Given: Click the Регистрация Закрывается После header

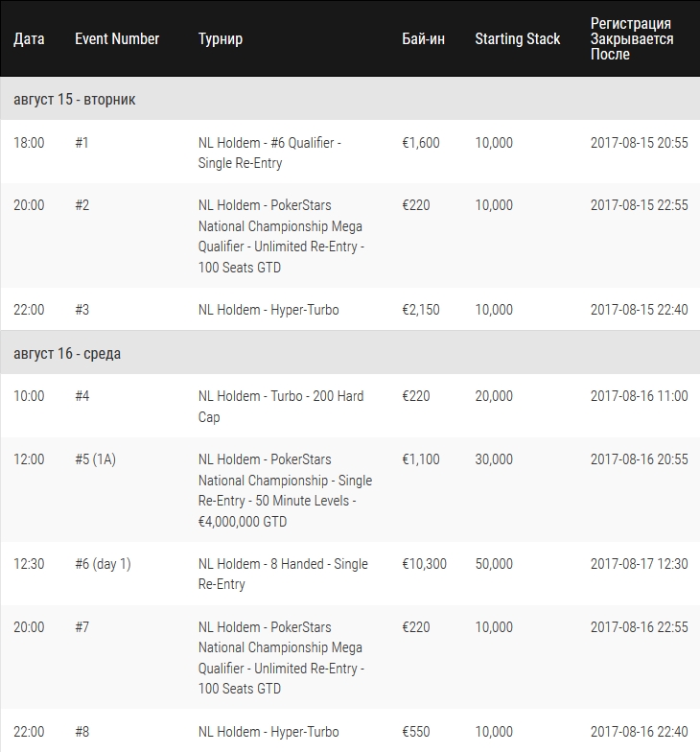Looking at the screenshot, I should pos(632,38).
